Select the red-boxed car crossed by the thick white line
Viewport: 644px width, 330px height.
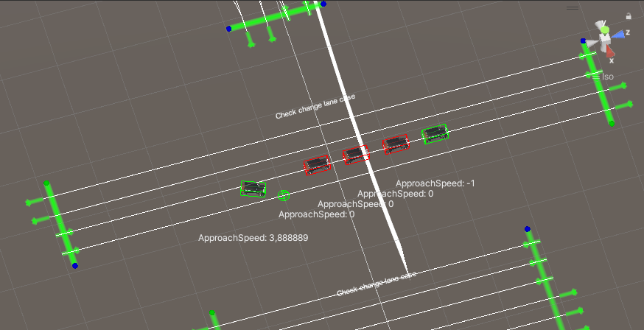356,155
